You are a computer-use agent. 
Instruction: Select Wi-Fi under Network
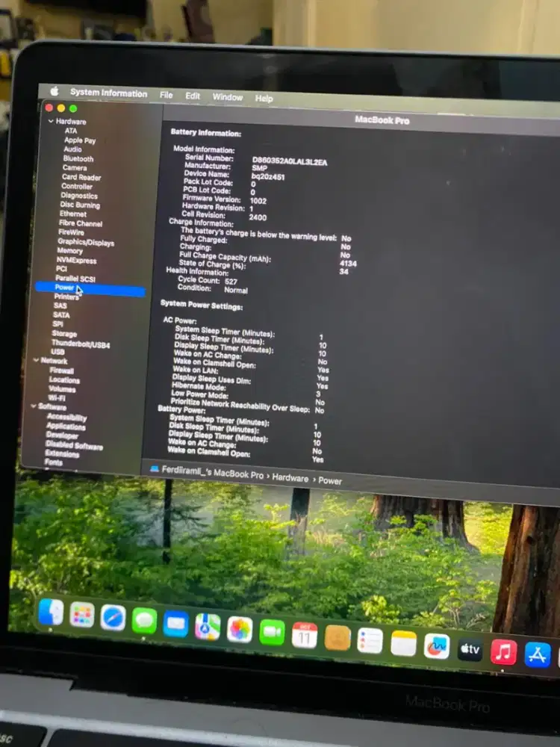coord(57,398)
